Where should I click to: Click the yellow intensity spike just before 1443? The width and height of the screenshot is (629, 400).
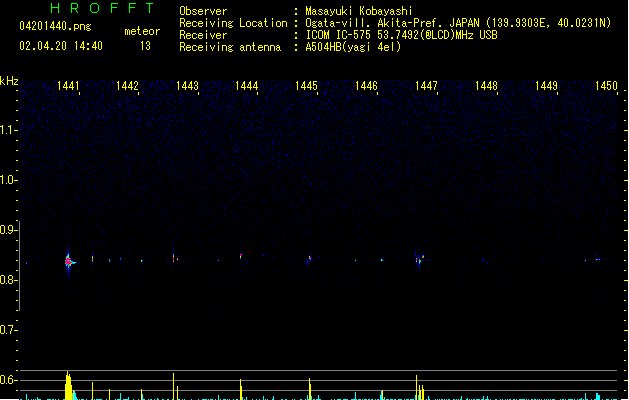click(x=174, y=386)
